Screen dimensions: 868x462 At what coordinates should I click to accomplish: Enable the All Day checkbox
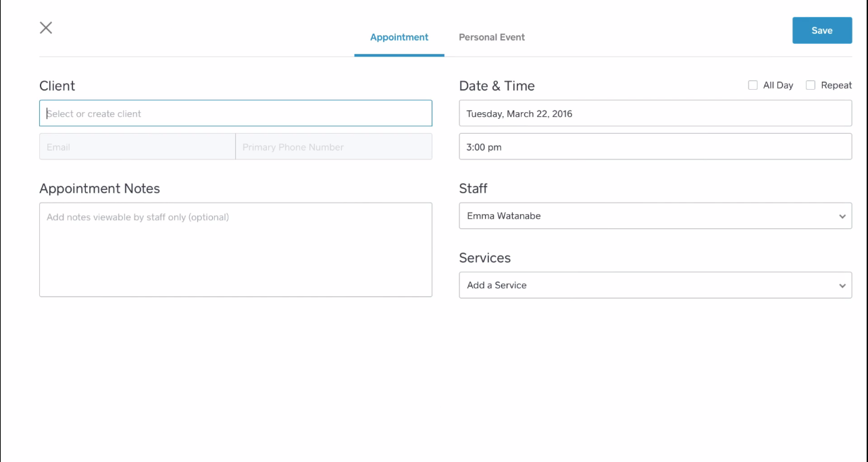click(752, 85)
